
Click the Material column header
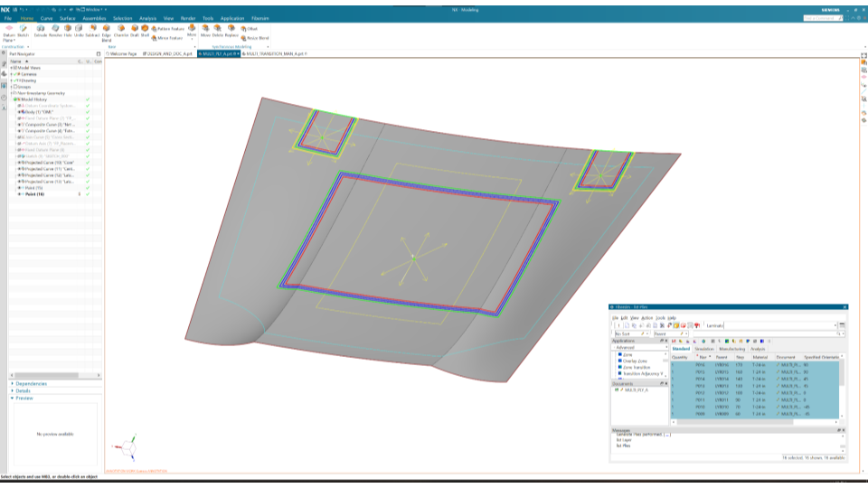(x=760, y=357)
